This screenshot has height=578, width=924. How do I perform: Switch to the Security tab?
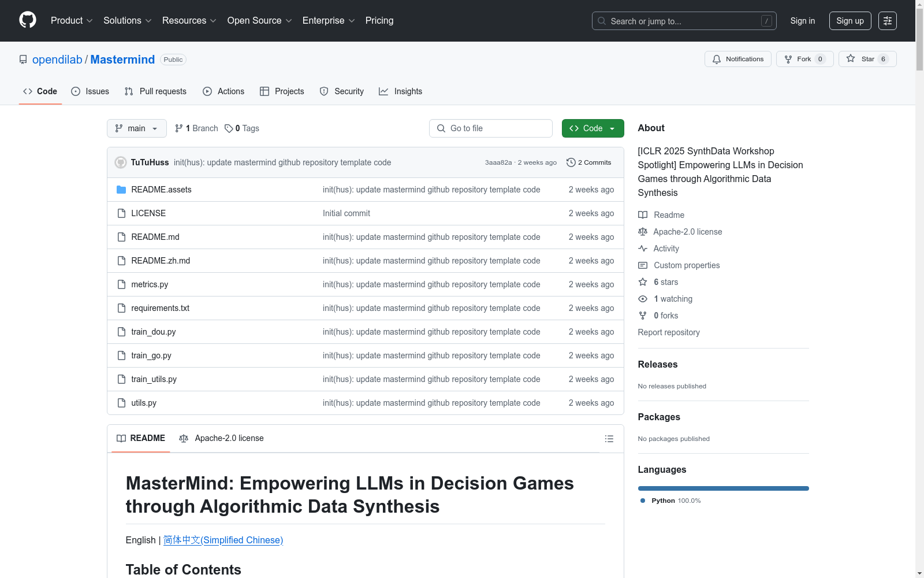pos(342,91)
